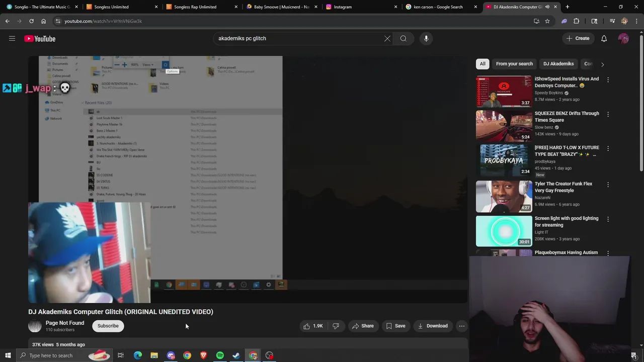This screenshot has width=644, height=362.
Task: Select the From your search chip
Action: [x=514, y=64]
